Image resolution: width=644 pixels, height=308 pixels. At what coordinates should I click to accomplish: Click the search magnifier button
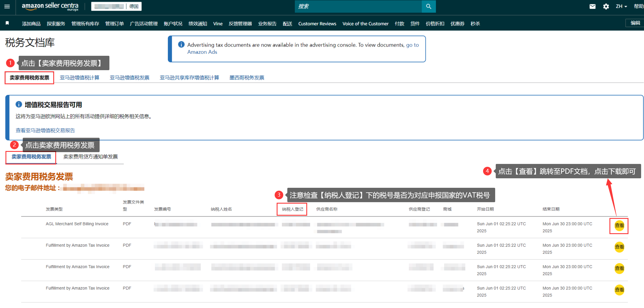coord(428,6)
